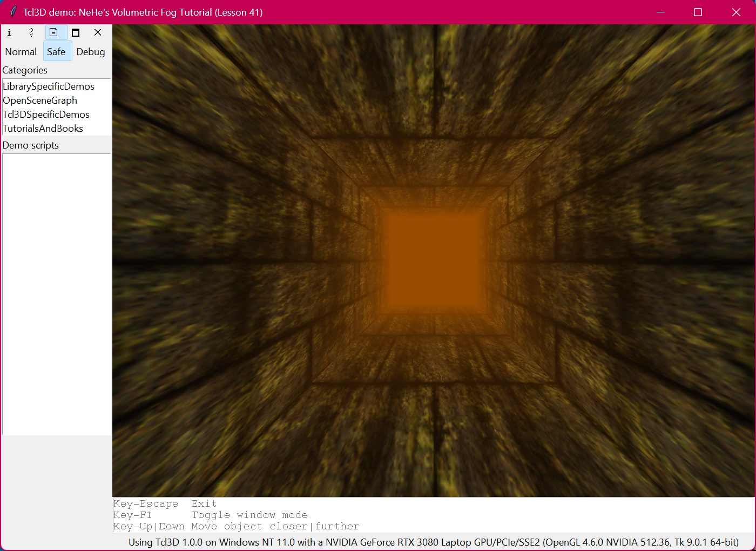Viewport: 756px width, 551px height.
Task: Click the feather app icon in the title bar
Action: 13,12
